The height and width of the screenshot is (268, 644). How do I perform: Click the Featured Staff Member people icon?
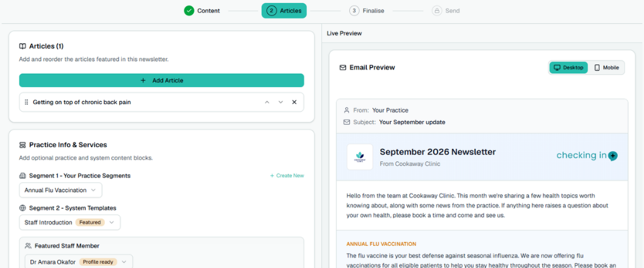point(28,246)
